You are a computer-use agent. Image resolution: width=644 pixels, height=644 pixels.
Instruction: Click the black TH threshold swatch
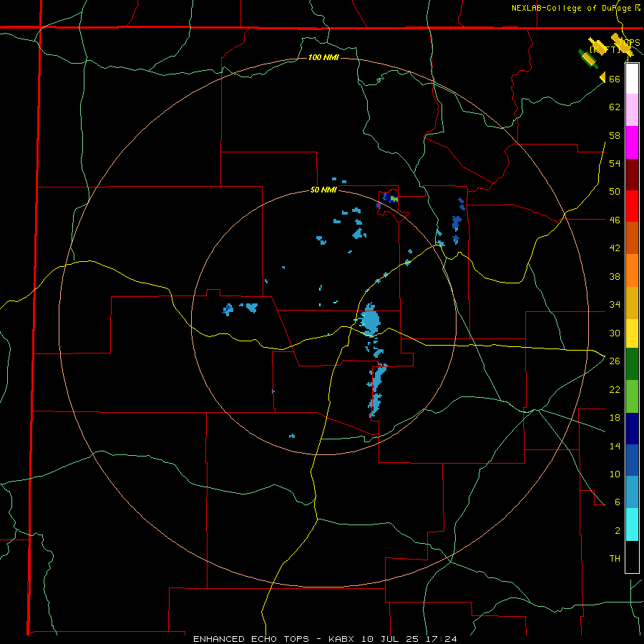tap(632, 557)
